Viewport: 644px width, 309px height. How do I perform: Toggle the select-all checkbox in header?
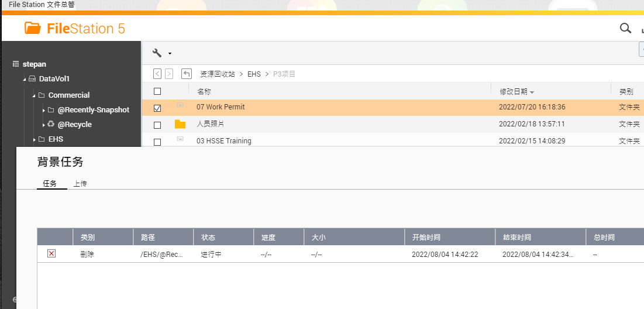[157, 91]
